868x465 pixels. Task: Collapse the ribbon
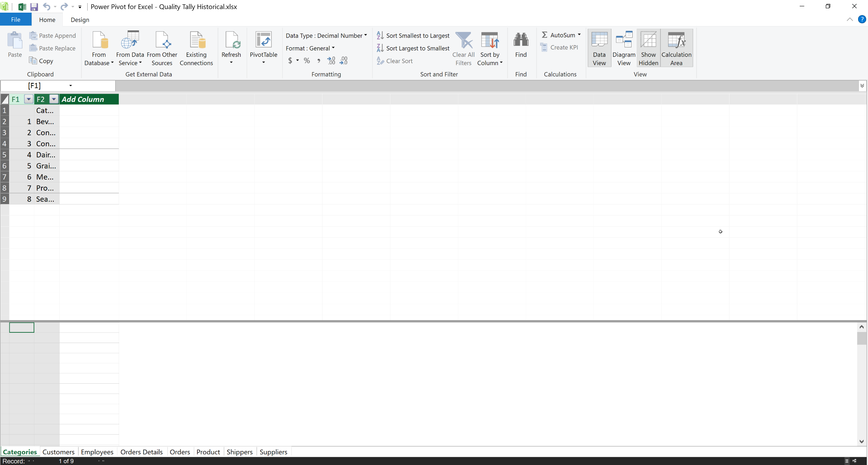850,19
